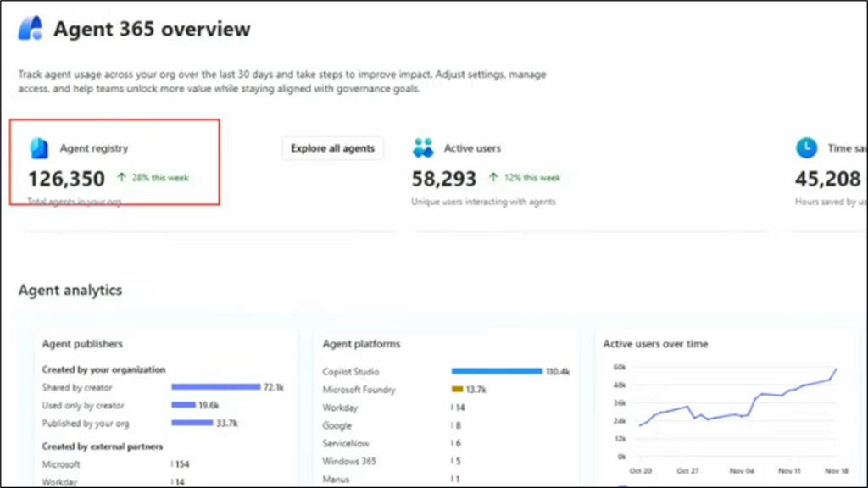Select the gold Microsoft Foundry bar

click(x=457, y=390)
